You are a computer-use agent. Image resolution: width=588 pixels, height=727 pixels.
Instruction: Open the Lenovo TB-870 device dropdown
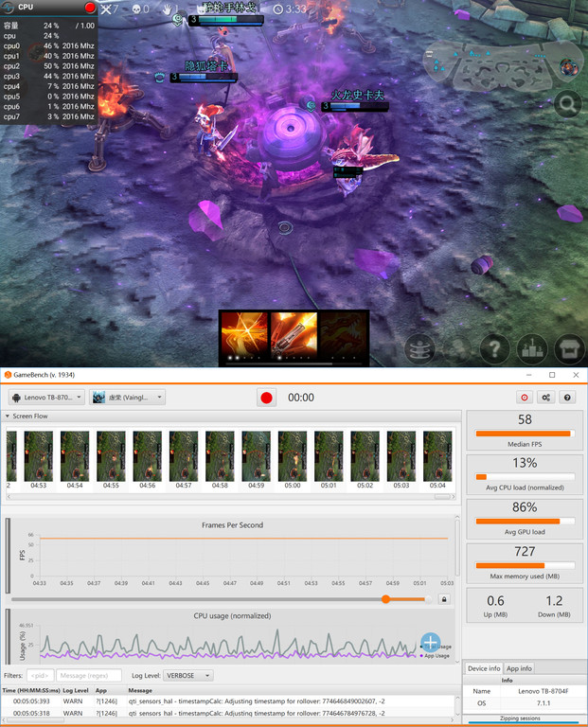(46, 398)
